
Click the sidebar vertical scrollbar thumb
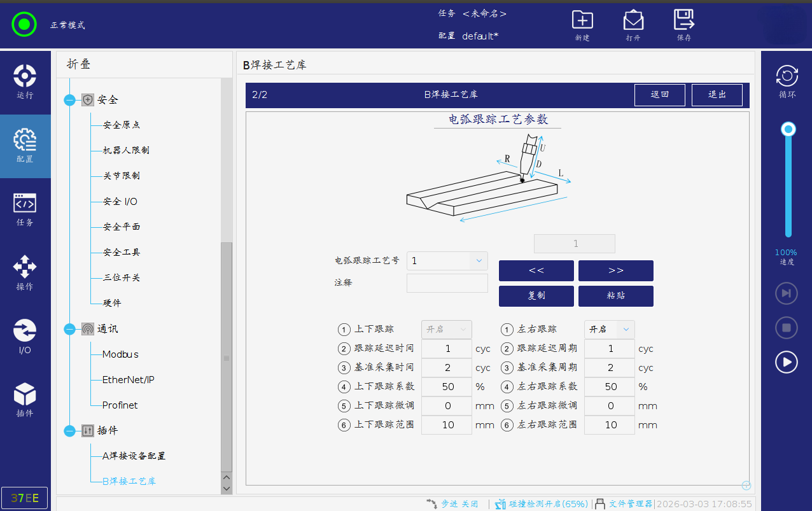(227, 357)
